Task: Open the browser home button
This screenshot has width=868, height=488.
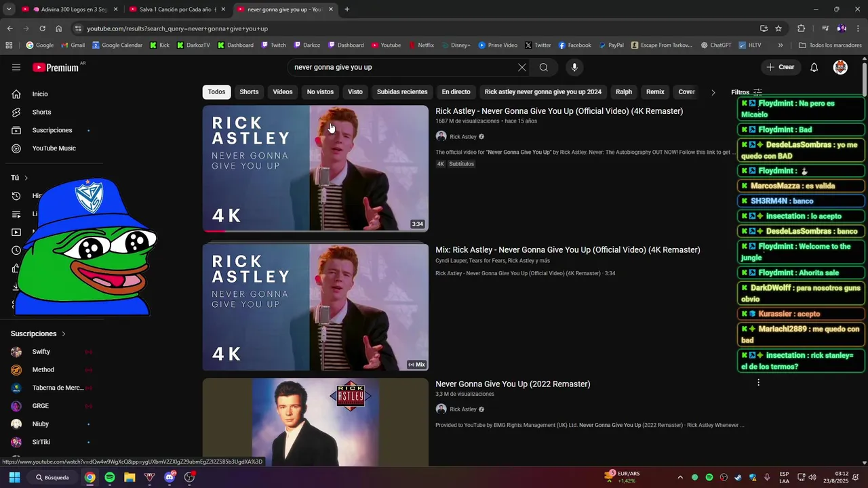Action: [x=58, y=28]
